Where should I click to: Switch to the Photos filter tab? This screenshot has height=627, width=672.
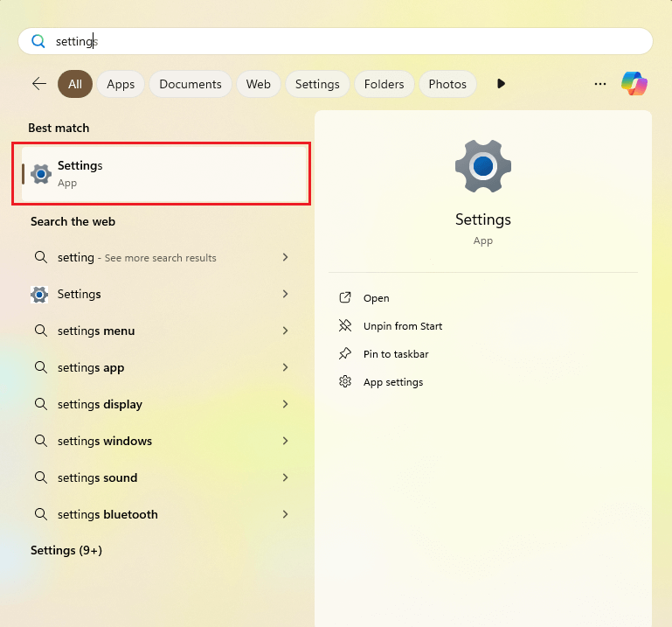point(447,84)
